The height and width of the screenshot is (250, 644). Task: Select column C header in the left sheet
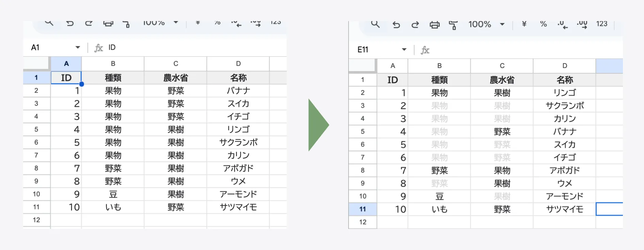(x=175, y=64)
